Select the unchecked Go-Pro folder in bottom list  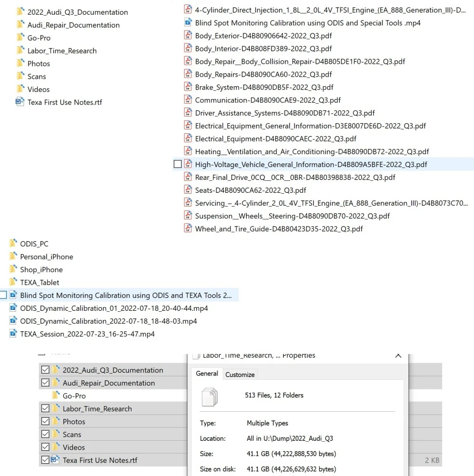coord(74,396)
